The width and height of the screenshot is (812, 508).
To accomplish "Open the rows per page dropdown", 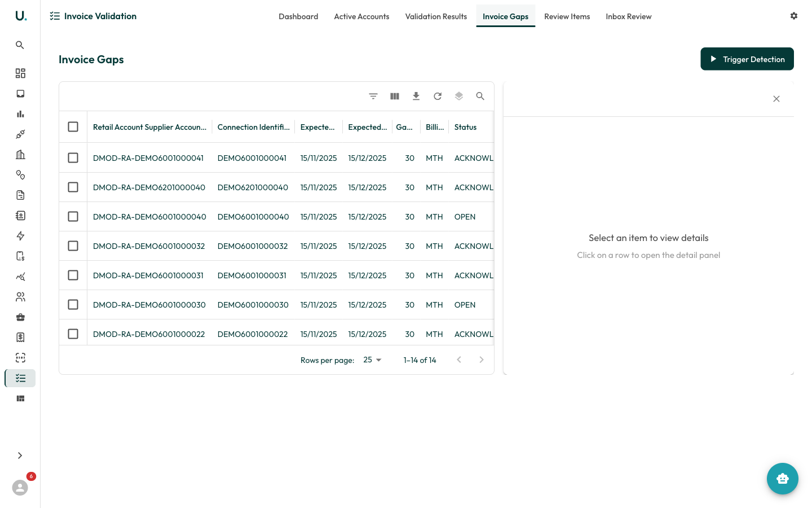I will coord(372,360).
